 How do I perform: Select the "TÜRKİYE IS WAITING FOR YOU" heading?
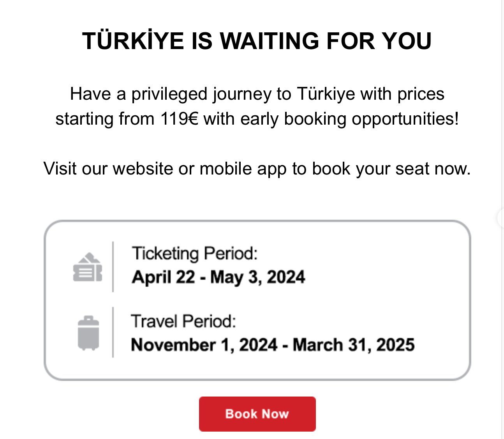coord(257,41)
